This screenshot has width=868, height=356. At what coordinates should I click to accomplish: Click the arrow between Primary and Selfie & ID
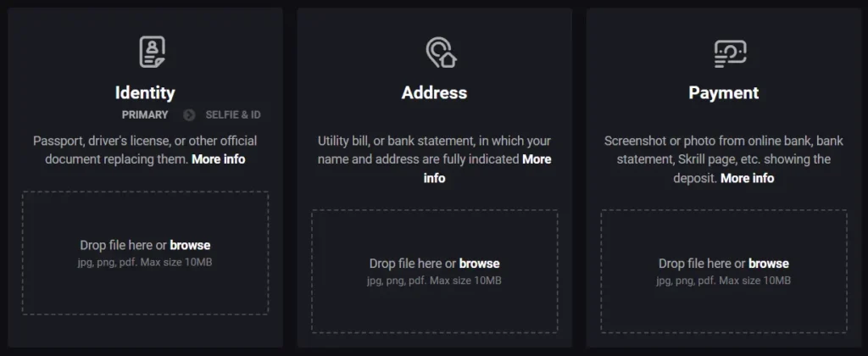(x=189, y=114)
